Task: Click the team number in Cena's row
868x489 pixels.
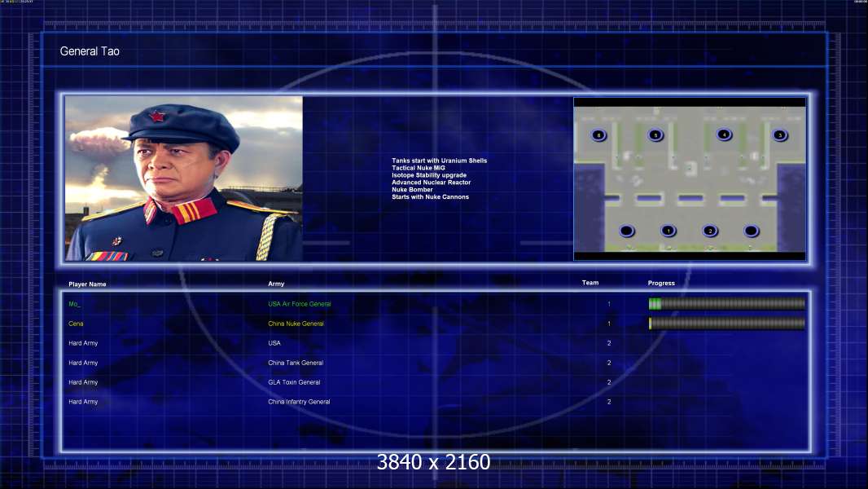Action: [x=609, y=324]
